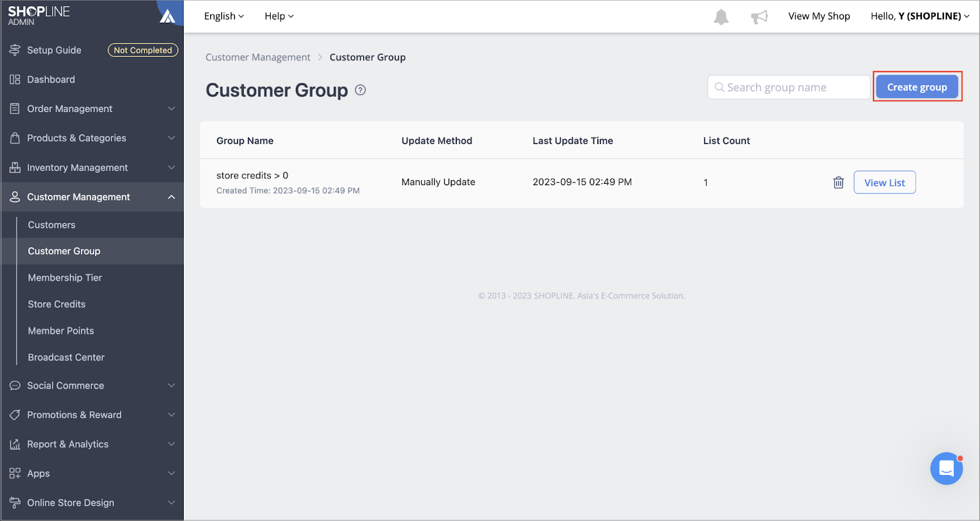Expand Social Commerce chevron
This screenshot has width=980, height=521.
(x=171, y=386)
